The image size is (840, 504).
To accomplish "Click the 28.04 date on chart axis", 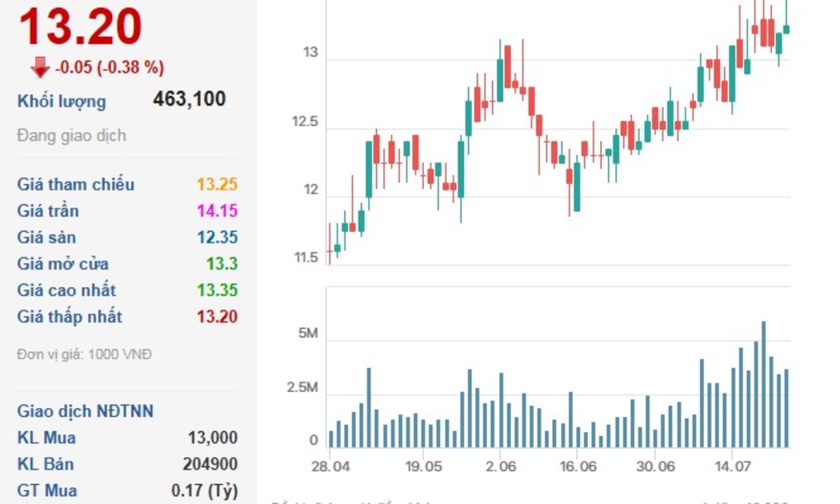I will pos(330,466).
